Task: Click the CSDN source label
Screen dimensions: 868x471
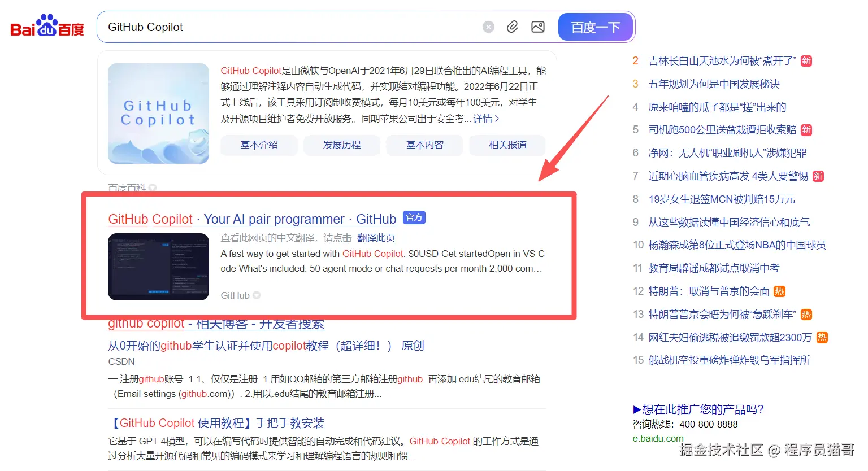Action: 121,361
